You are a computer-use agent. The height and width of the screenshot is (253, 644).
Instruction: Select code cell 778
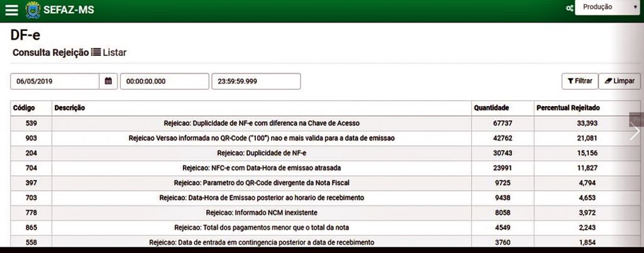31,213
